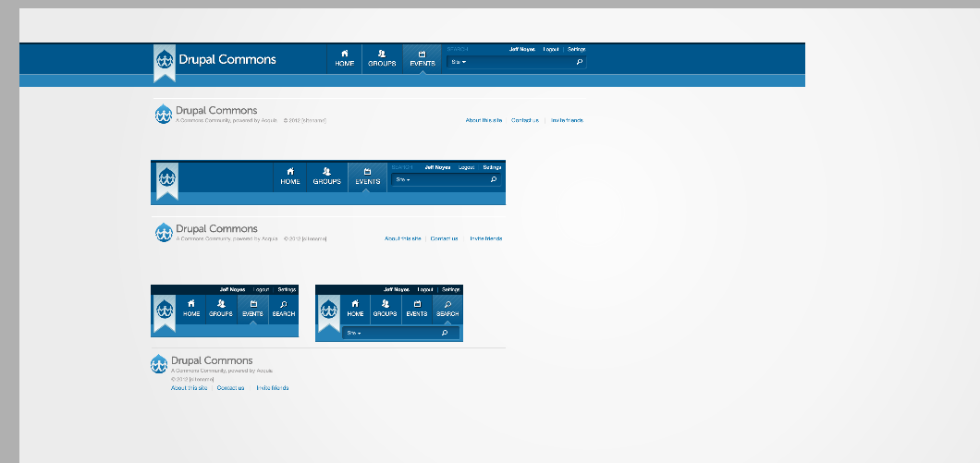
Task: Click Jeff Noyes in the compact header showing the Site field
Action: [397, 289]
